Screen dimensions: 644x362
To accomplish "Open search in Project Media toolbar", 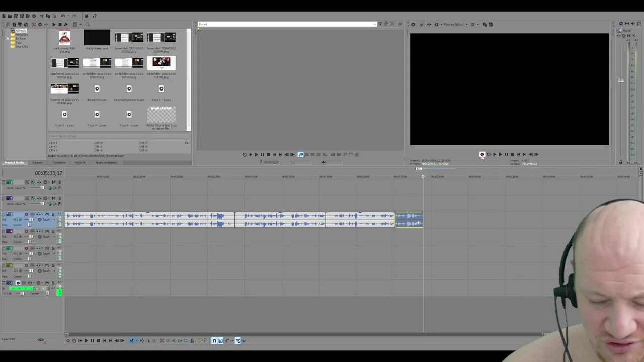I will coord(88,25).
